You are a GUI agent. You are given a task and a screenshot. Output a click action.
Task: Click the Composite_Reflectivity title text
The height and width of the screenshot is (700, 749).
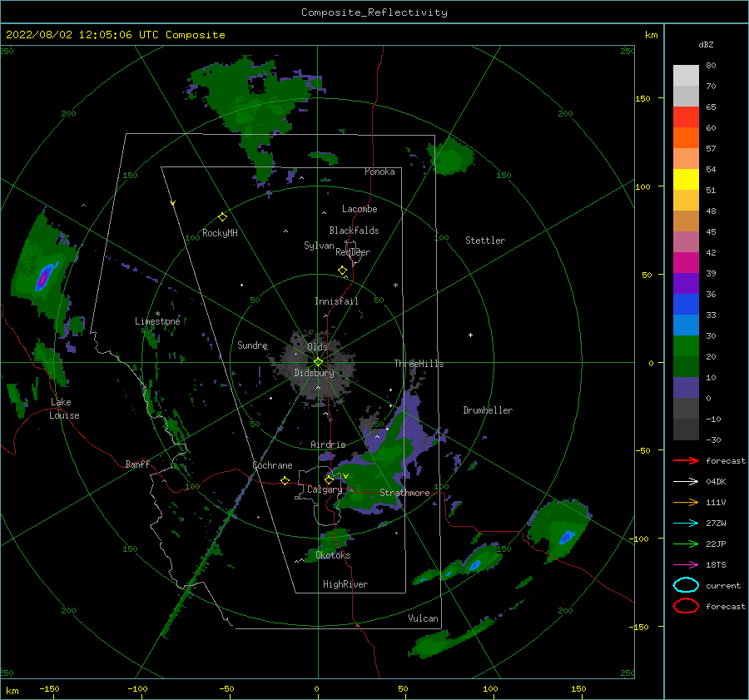[374, 12]
